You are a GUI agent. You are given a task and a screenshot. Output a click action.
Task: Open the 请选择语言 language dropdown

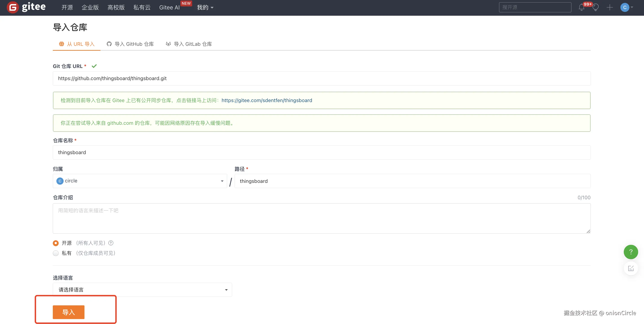point(142,289)
